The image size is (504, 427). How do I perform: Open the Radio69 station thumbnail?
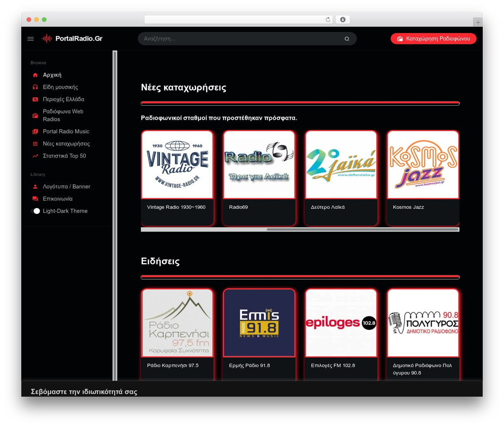coord(259,165)
